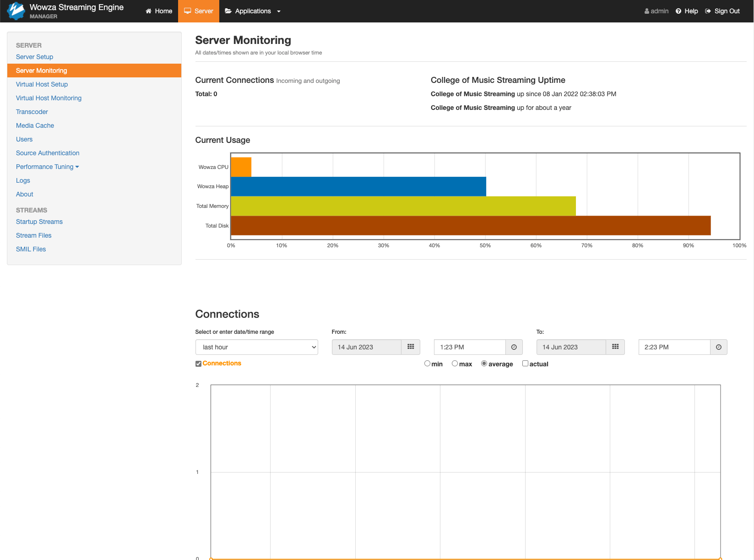
Task: Click the To date field 14 Jun 2023
Action: (571, 347)
